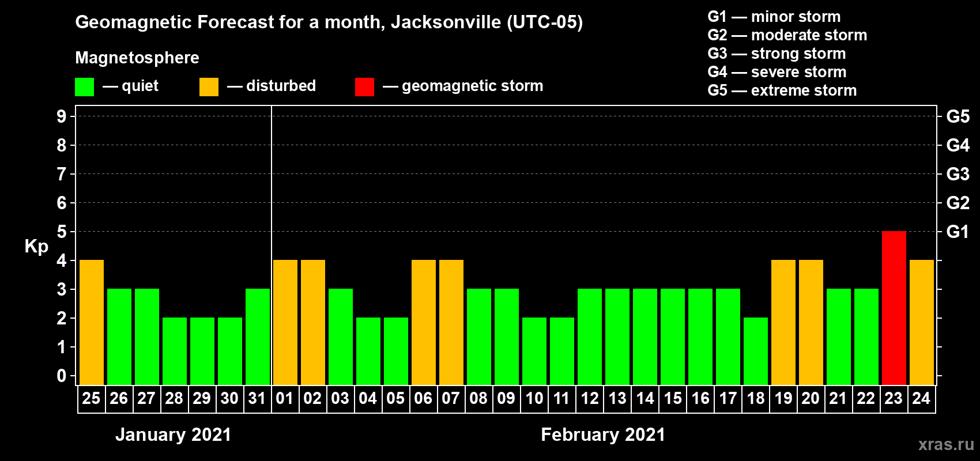
Task: Click the red geomagnetic storm legend swatch
Action: coord(364,87)
